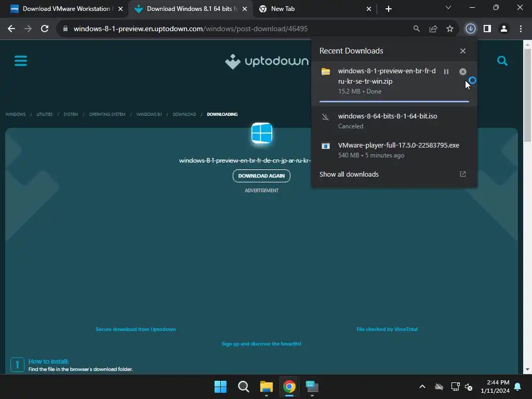Open the rightmost pinned taskbar app

coord(312,387)
